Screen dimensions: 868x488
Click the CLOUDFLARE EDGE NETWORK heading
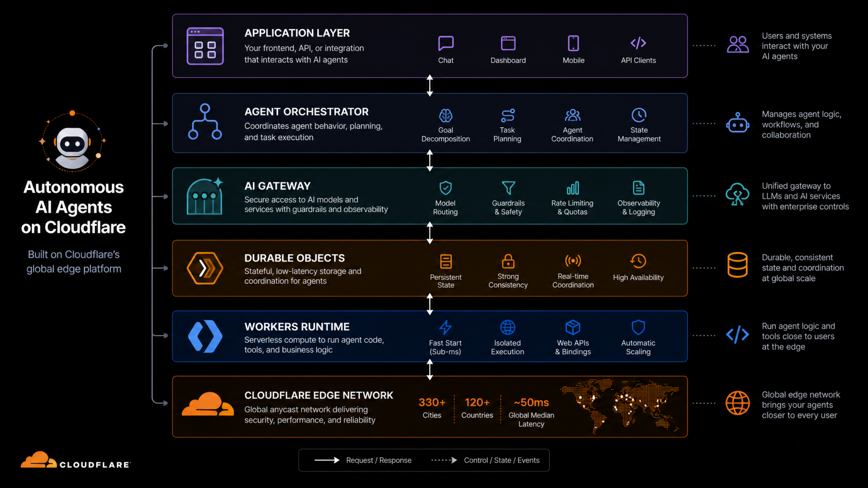point(319,395)
